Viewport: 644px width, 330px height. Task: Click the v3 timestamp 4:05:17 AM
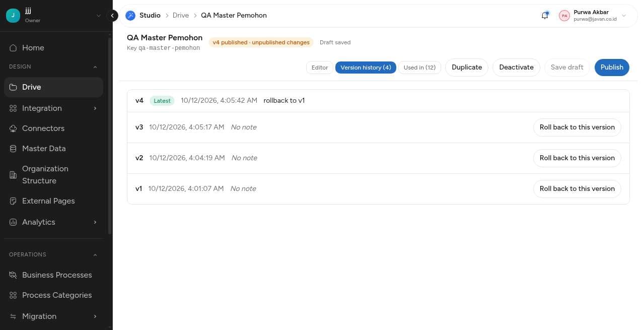point(186,127)
